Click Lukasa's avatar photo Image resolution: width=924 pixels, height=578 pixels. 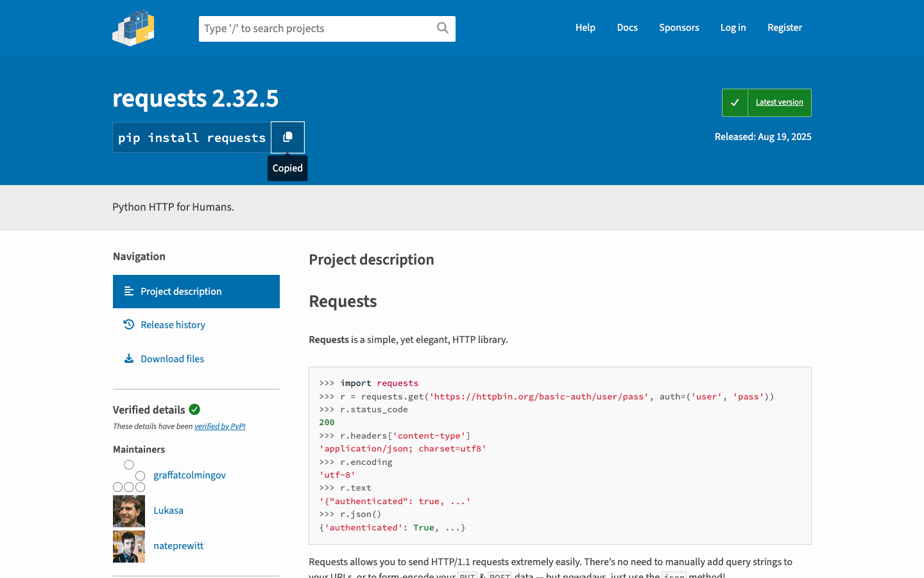[x=128, y=511]
